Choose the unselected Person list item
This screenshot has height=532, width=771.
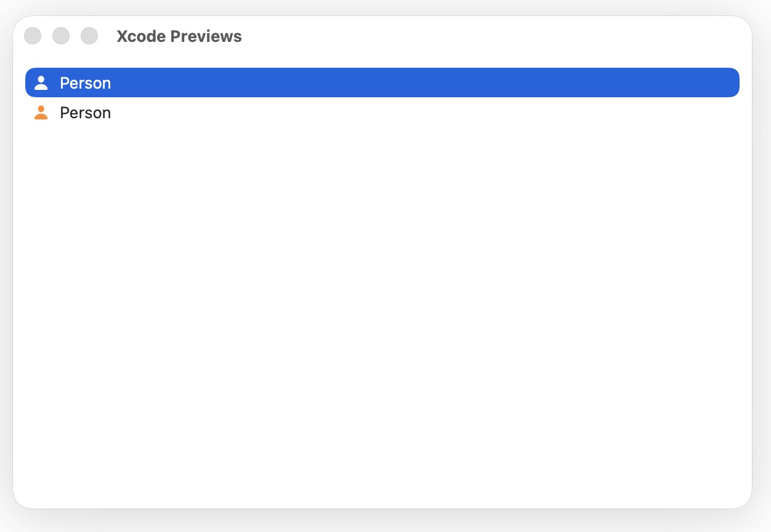tap(85, 113)
